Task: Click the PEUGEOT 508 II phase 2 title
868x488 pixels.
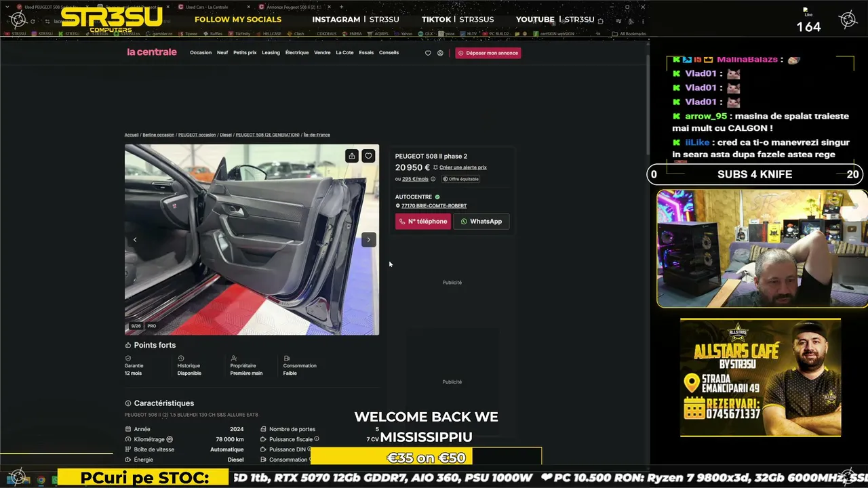Action: coord(431,156)
